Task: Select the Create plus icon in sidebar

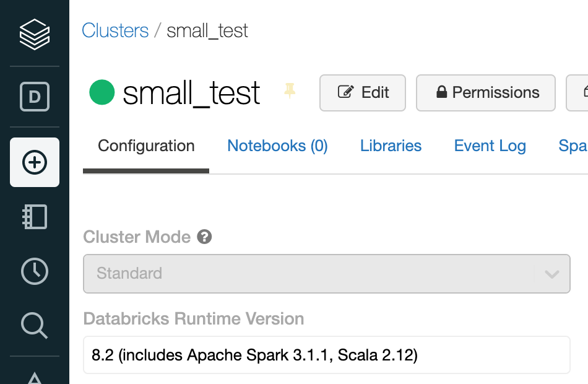Action: click(x=34, y=162)
